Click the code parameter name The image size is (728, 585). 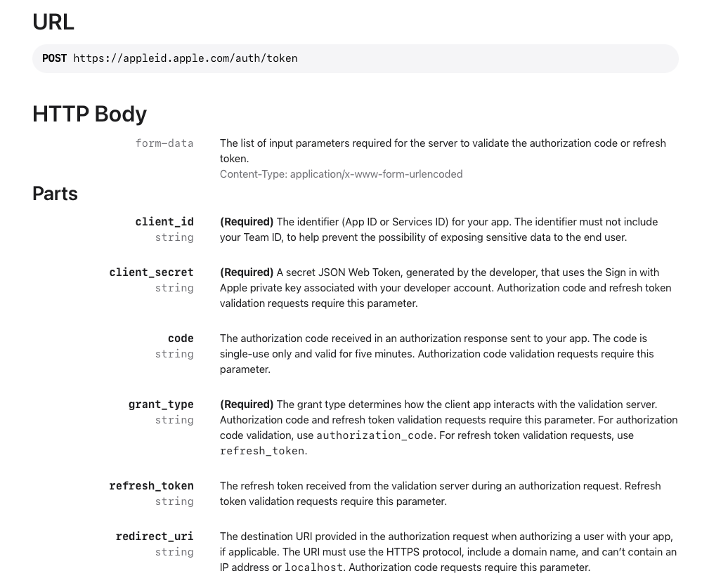click(181, 338)
